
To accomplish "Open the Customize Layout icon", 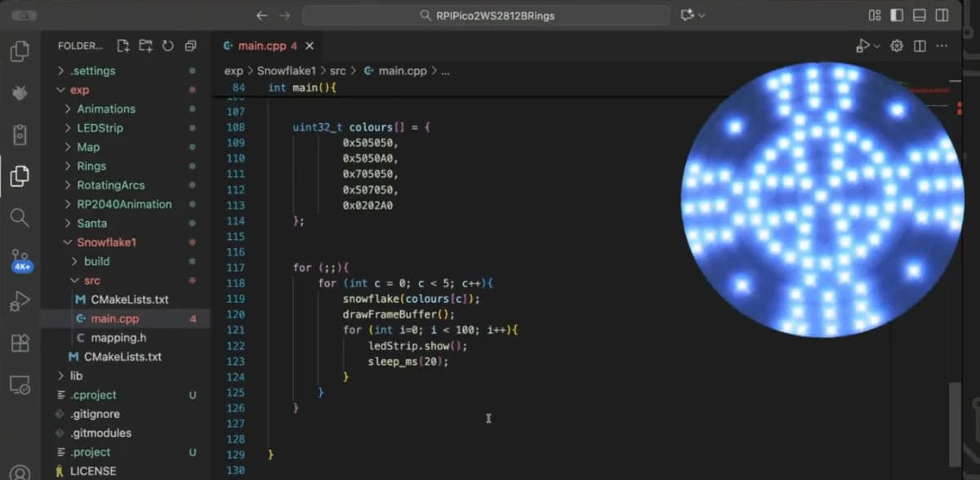I will pos(875,16).
